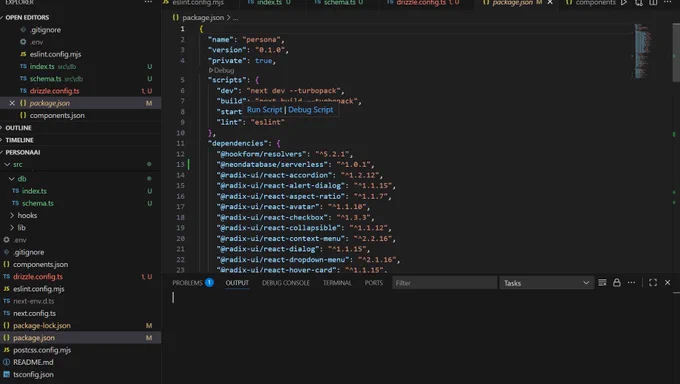Toggle the output scroll lock icon
680x384 pixels.
click(617, 283)
